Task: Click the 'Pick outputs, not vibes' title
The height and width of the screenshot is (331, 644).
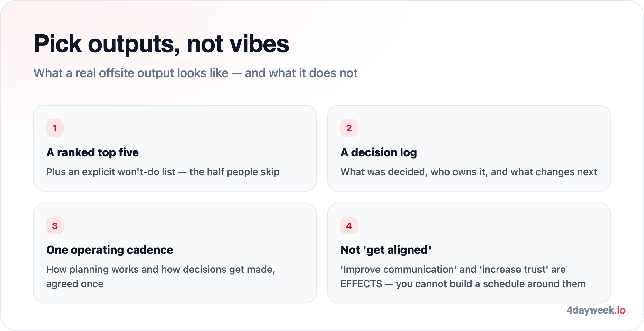Action: pos(161,44)
